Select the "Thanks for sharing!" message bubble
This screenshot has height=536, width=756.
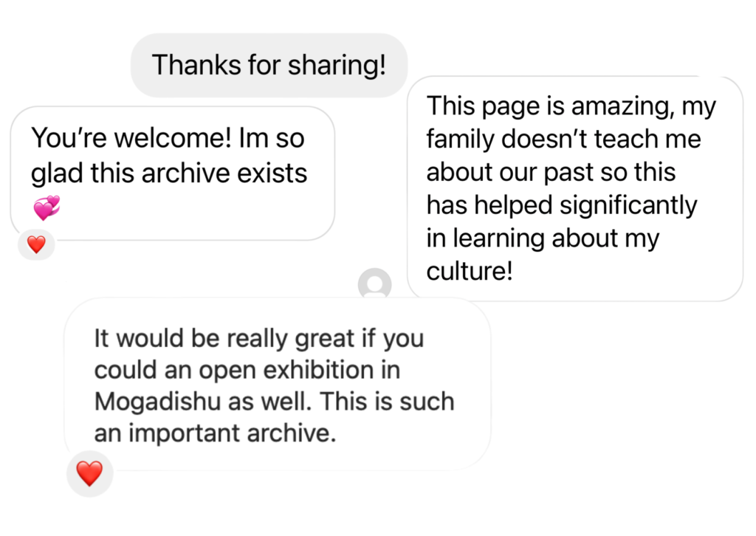point(269,65)
